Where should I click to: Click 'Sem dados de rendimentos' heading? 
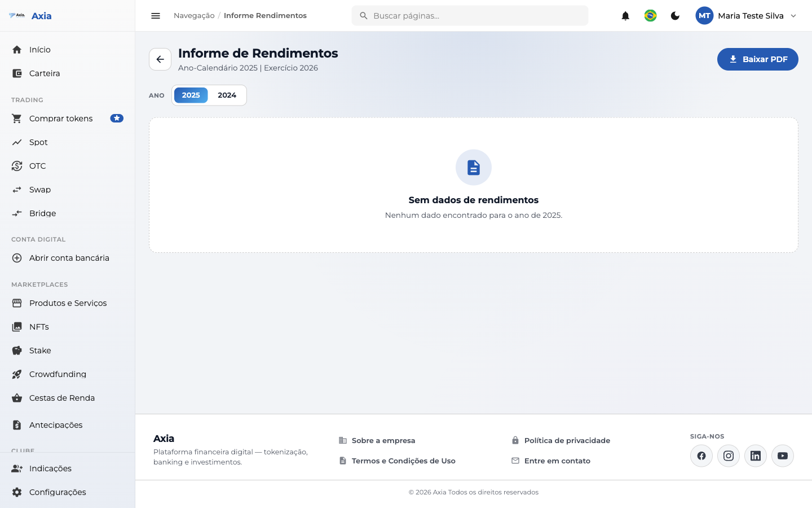(474, 200)
